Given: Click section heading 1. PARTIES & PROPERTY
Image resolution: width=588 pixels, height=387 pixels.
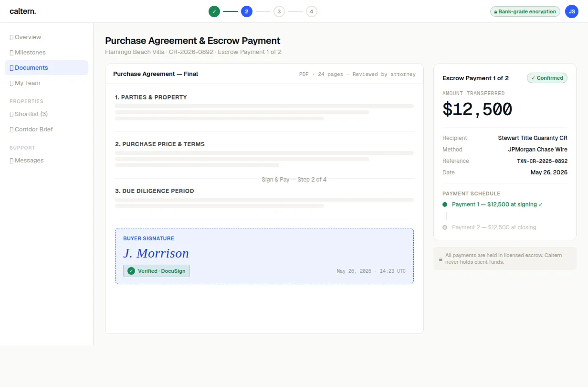Looking at the screenshot, I should pyautogui.click(x=151, y=97).
